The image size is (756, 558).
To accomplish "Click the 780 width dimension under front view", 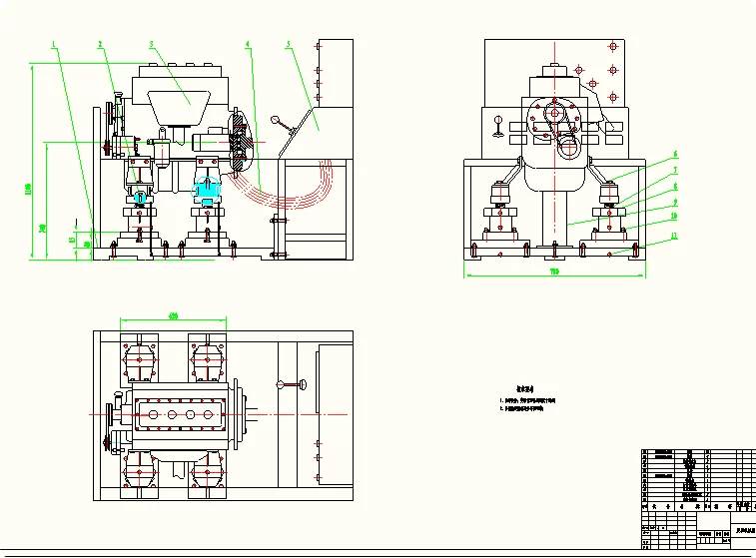I will coord(554,272).
